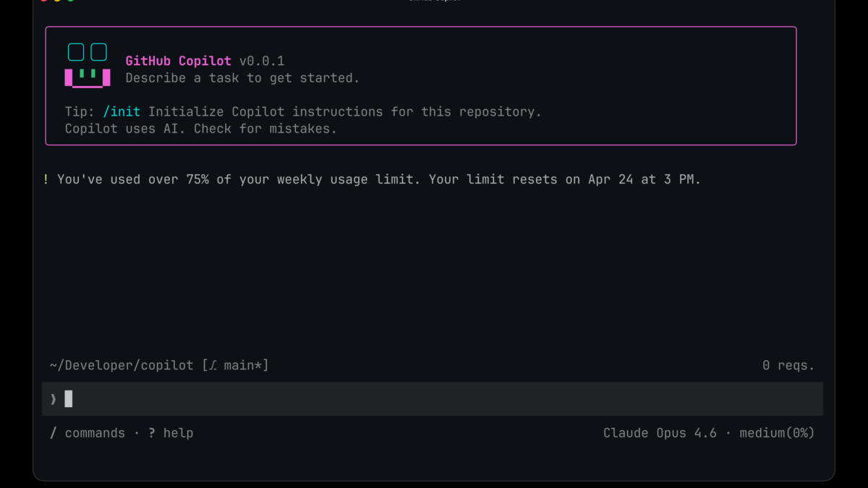Click the v0.0.1 version label
The height and width of the screenshot is (488, 868).
pos(260,61)
